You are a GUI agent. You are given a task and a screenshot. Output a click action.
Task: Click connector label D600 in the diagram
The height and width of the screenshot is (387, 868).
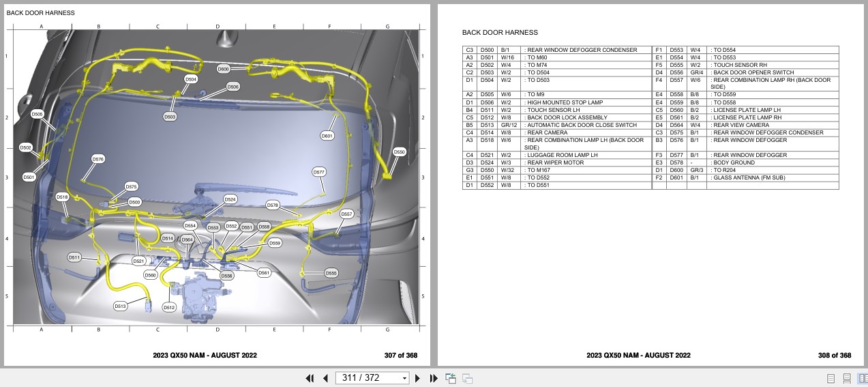click(x=224, y=69)
